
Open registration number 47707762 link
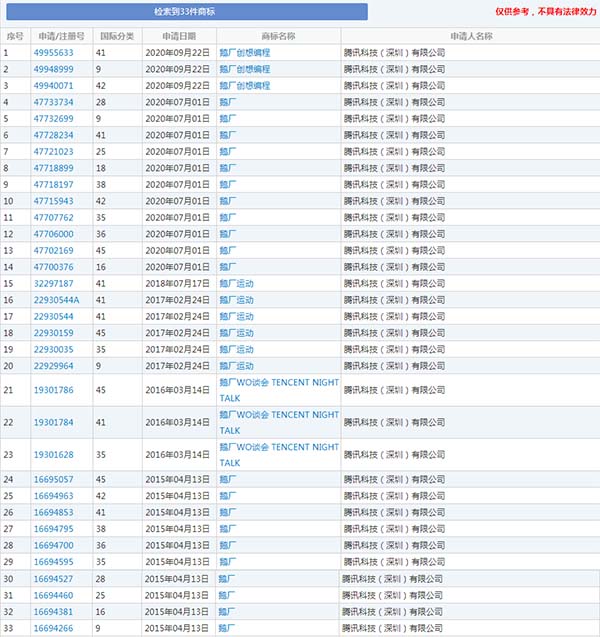[53, 218]
